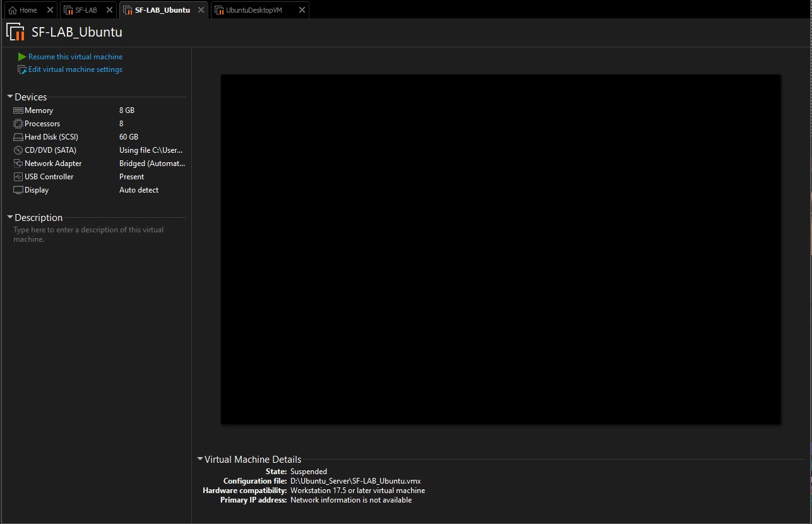This screenshot has width=812, height=524.
Task: Click the Network Adapter icon
Action: click(x=18, y=164)
